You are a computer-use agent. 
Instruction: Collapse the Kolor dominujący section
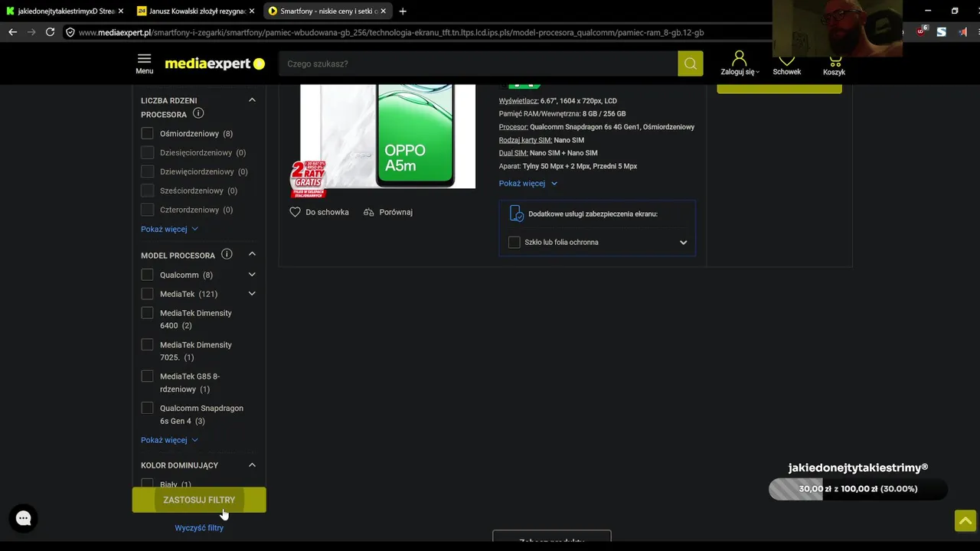pos(252,465)
